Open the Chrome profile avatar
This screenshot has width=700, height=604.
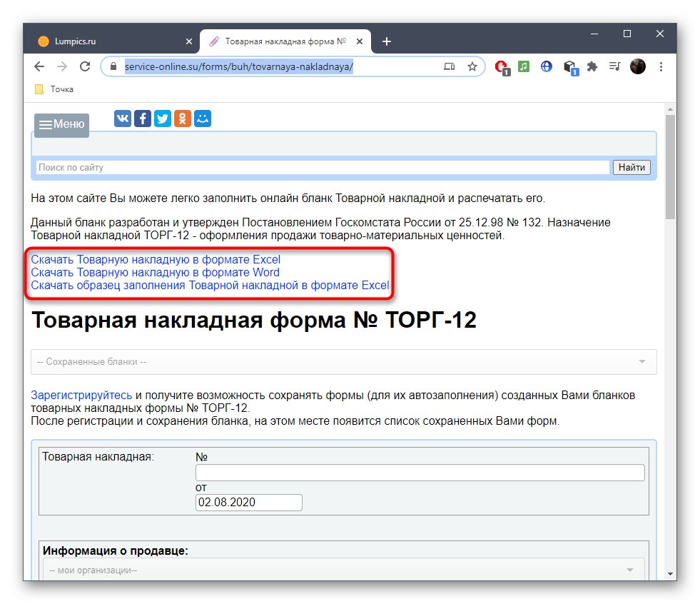tap(637, 66)
